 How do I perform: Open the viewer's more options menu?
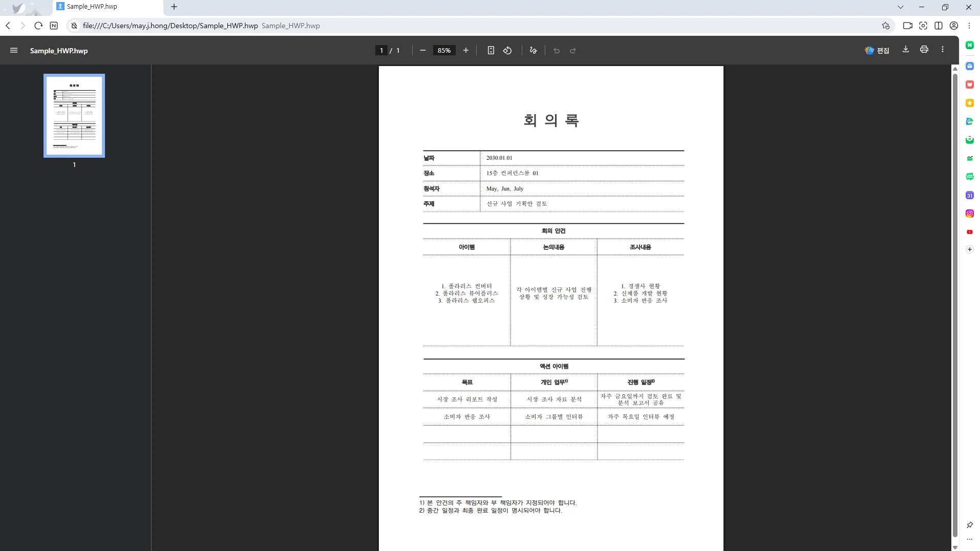click(942, 50)
